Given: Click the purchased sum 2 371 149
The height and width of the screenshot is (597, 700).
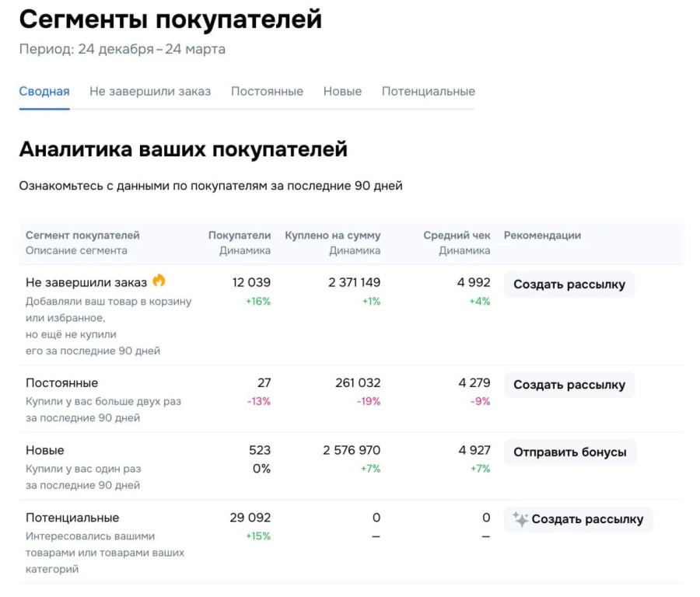Looking at the screenshot, I should [355, 282].
